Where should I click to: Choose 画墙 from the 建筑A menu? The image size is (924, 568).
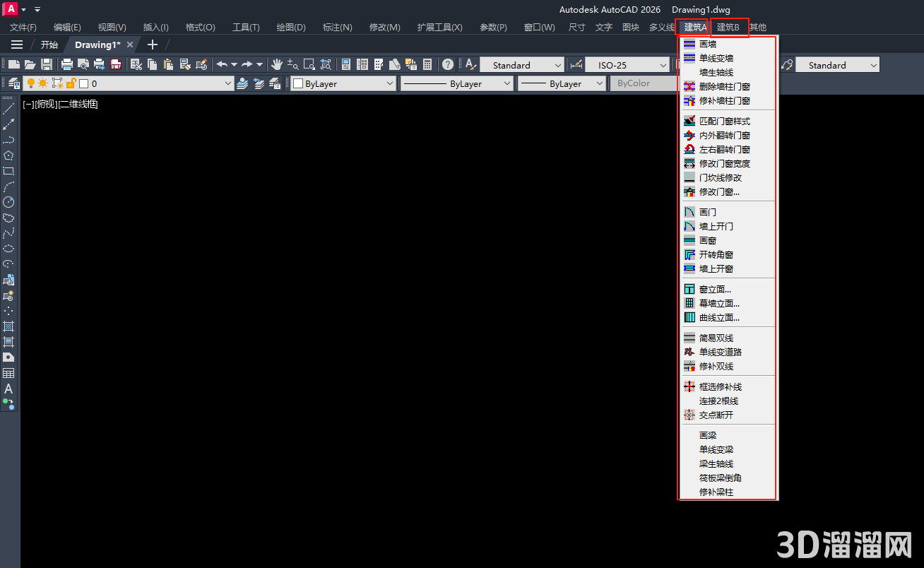coord(707,44)
